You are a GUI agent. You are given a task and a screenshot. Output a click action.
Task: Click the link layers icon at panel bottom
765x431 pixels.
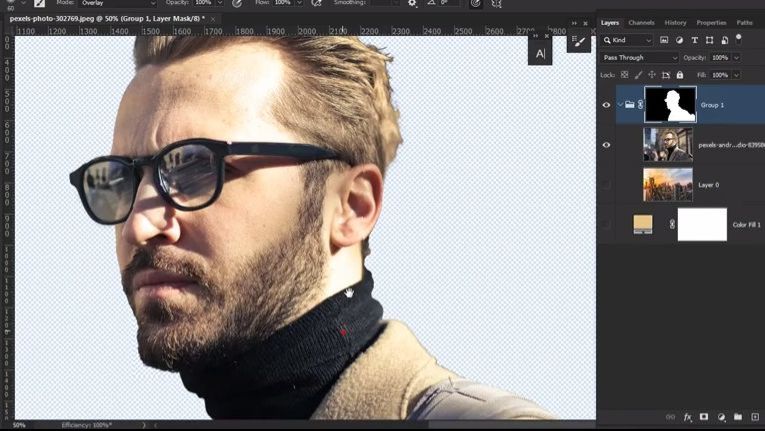pos(670,417)
